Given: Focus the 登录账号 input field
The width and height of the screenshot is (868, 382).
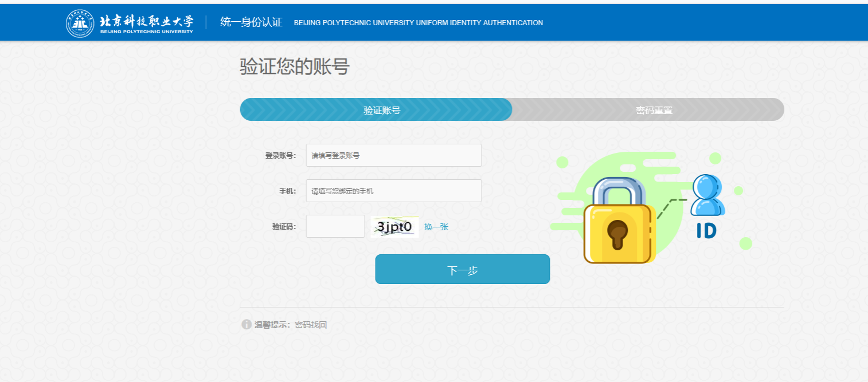Looking at the screenshot, I should [393, 155].
